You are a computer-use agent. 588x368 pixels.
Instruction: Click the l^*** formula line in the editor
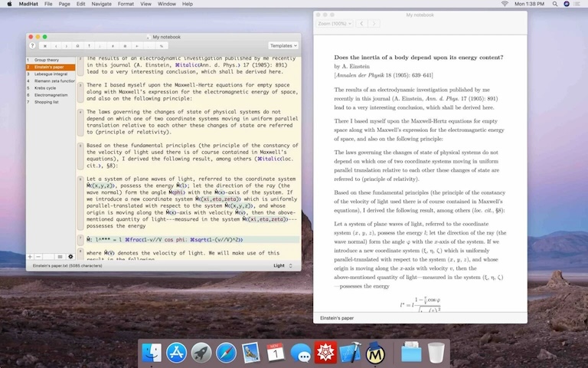pyautogui.click(x=193, y=239)
